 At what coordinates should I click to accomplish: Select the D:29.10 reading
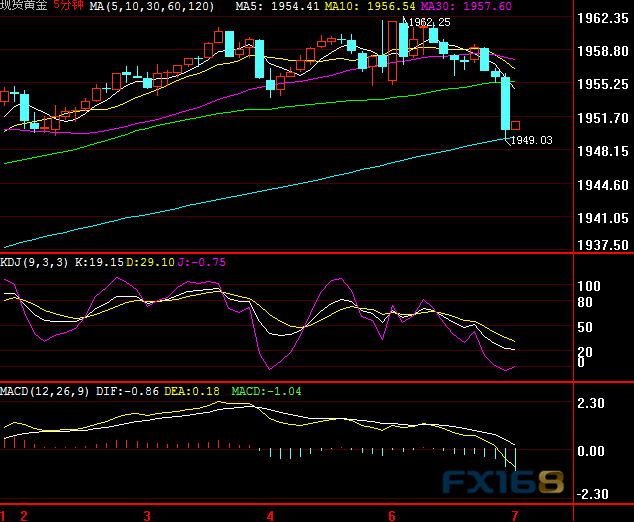[x=150, y=262]
